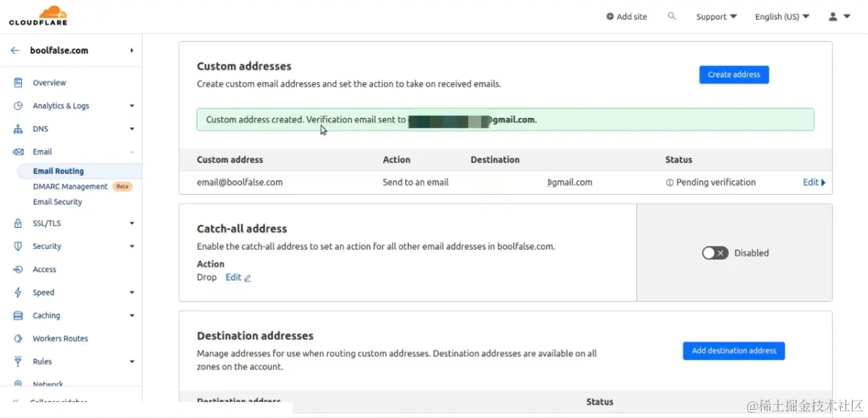Expand the DNS submenu arrow
The height and width of the screenshot is (418, 868).
point(132,129)
